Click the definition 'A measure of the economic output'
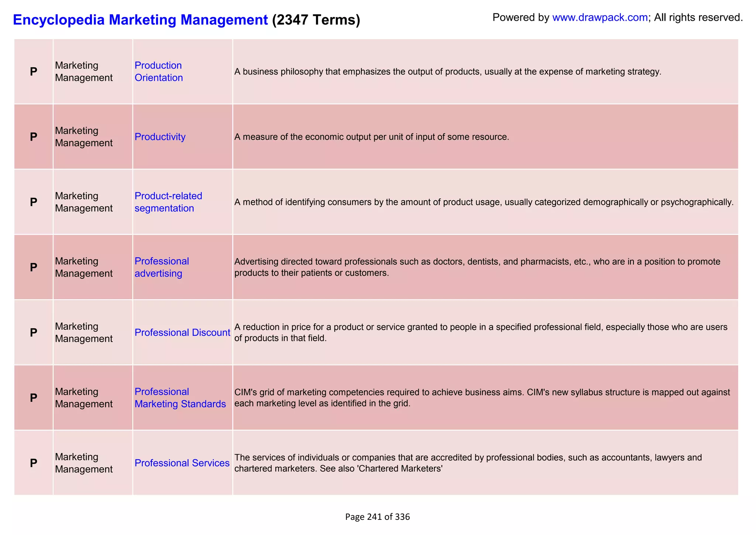The height and width of the screenshot is (535, 756). (x=372, y=137)
